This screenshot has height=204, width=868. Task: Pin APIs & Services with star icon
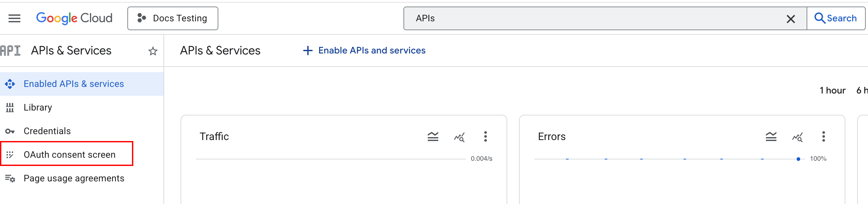[x=153, y=51]
